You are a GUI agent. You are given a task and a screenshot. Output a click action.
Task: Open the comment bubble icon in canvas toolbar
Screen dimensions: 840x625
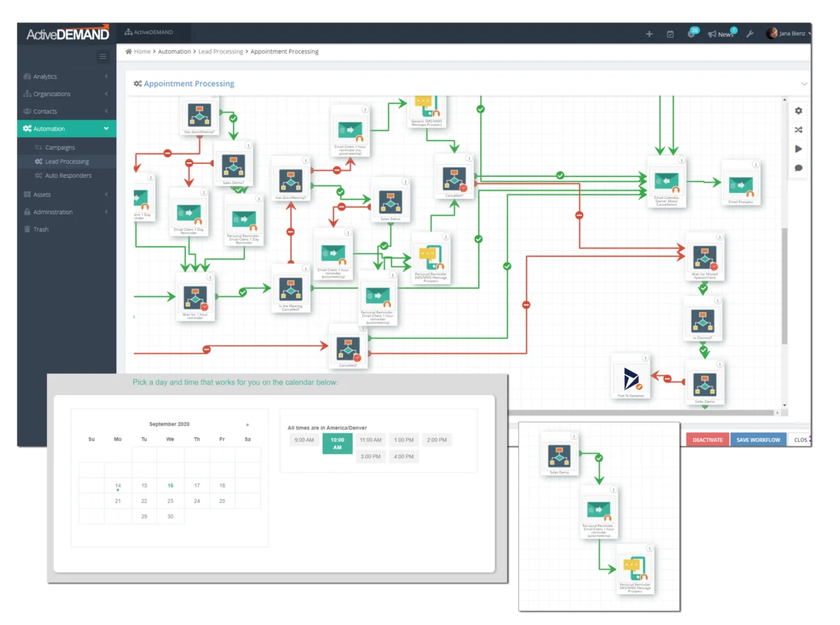point(799,168)
